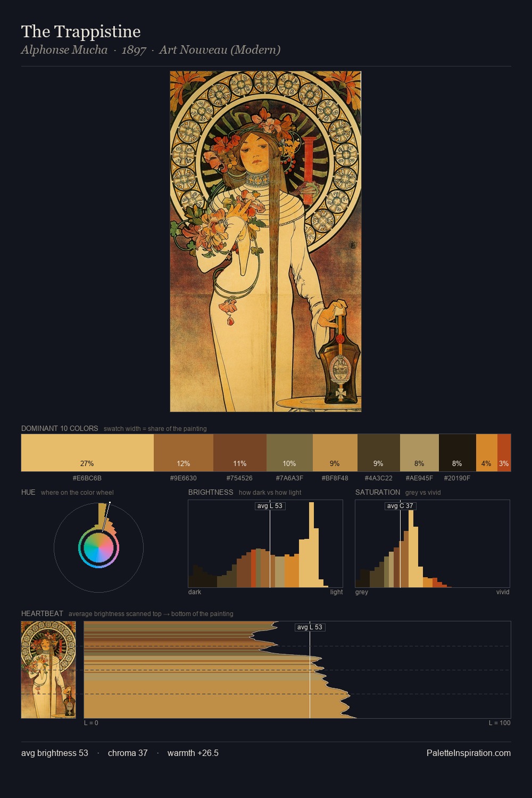This screenshot has height=798, width=532.
Task: Select the 8% near-black swatch #20190F
Action: [458, 453]
